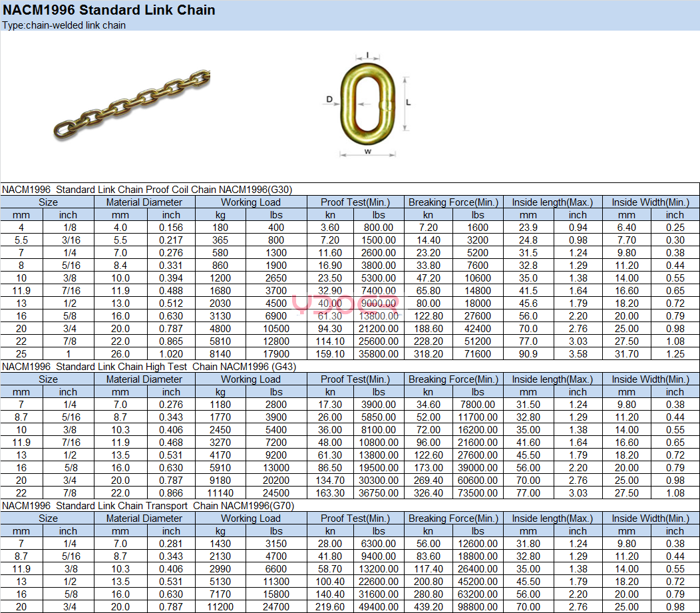Click the 'D' label on the link diagram
Image resolution: width=700 pixels, height=613 pixels.
[x=329, y=99]
